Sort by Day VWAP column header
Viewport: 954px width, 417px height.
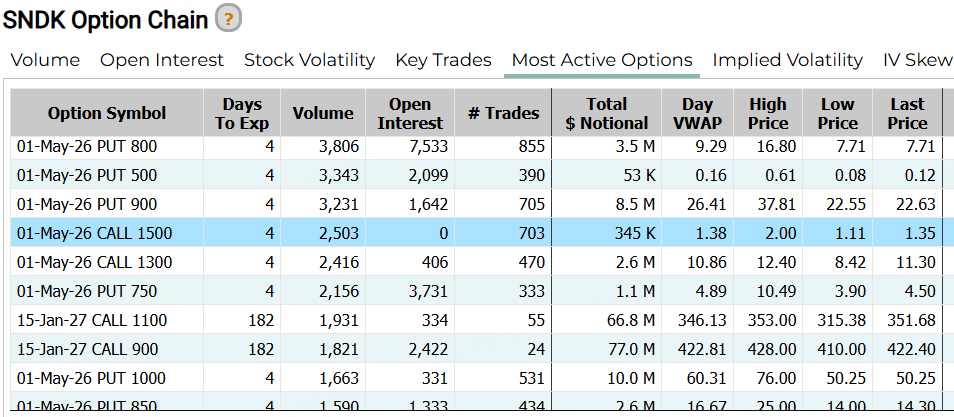[698, 113]
